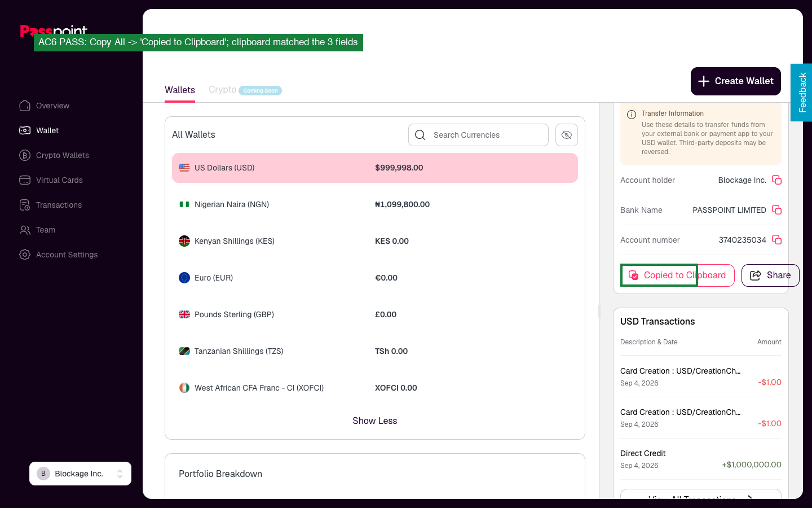Switch to the Crypto tab
The image size is (812, 508).
point(222,90)
